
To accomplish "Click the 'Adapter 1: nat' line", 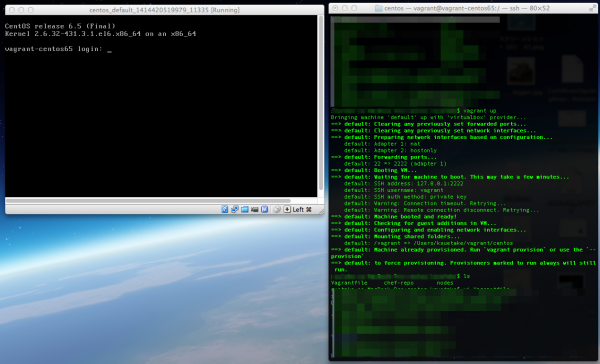I will 382,144.
